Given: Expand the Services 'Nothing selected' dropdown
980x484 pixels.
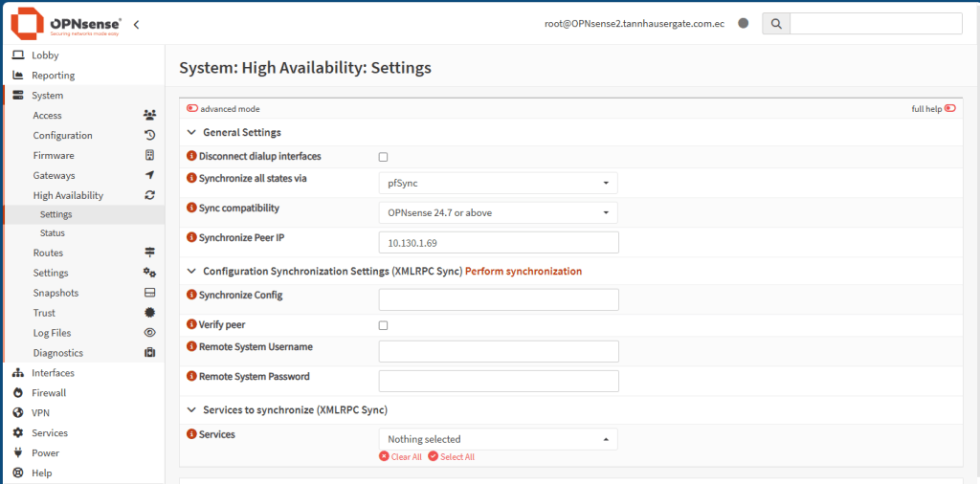Looking at the screenshot, I should [498, 439].
